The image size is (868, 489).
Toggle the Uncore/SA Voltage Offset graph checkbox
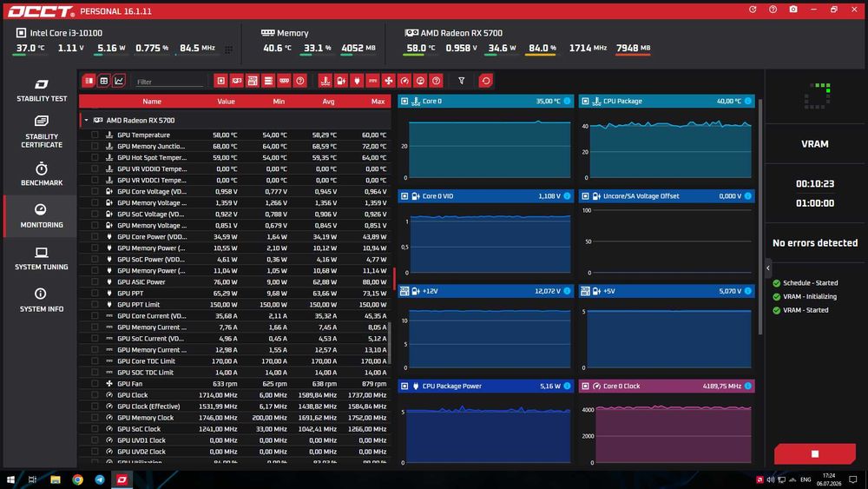click(x=586, y=196)
